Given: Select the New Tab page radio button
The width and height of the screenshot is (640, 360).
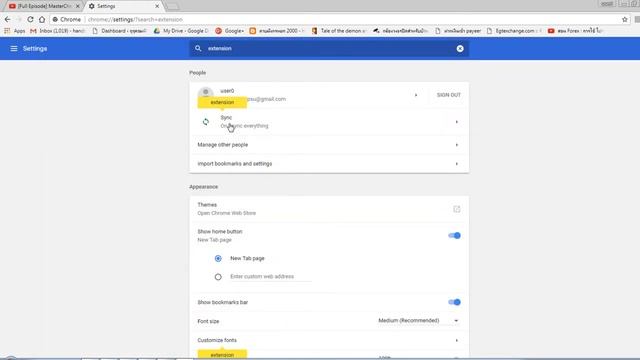Looking at the screenshot, I should (x=218, y=258).
